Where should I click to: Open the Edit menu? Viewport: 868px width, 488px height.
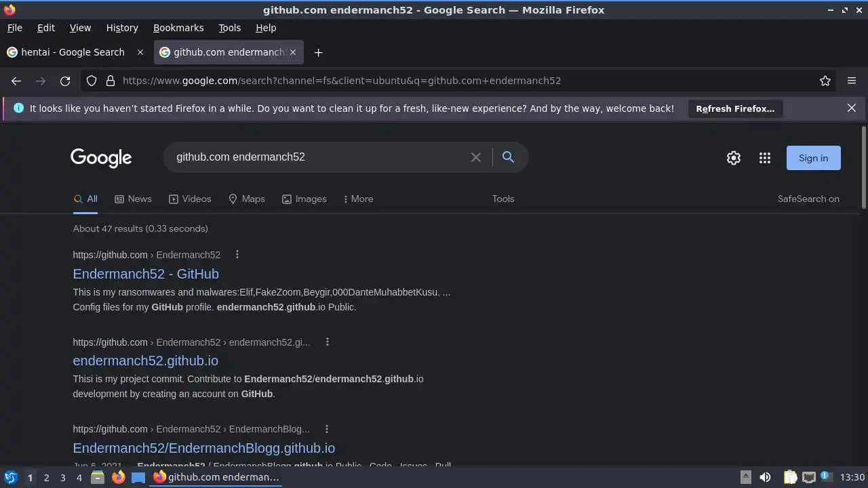tap(46, 28)
